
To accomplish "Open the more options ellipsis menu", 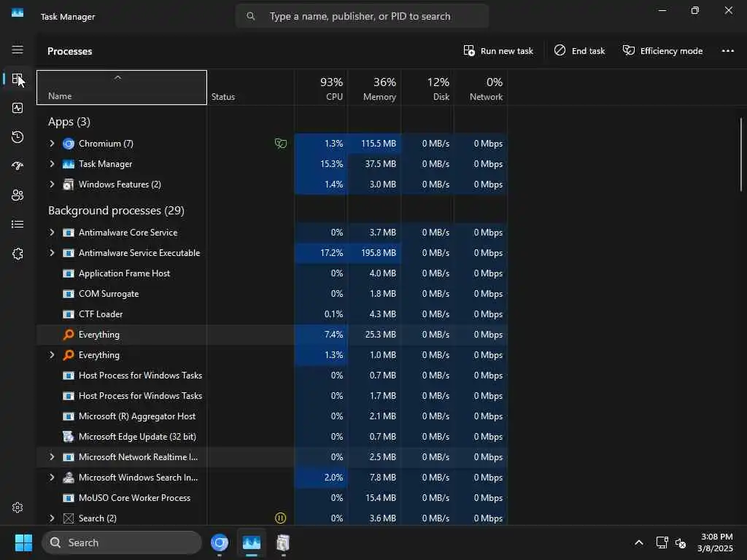I will [x=727, y=51].
